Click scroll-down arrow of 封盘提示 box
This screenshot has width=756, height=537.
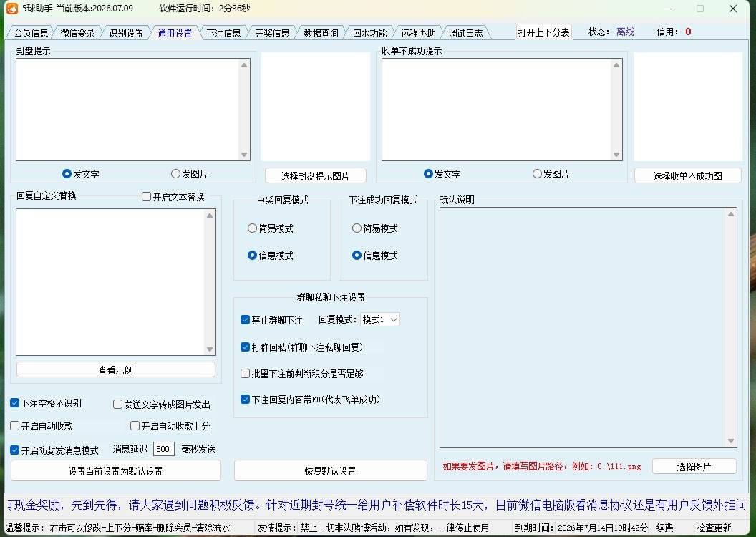[244, 155]
